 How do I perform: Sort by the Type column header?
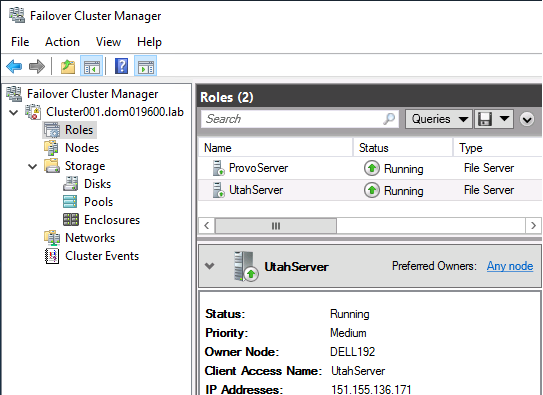(x=498, y=148)
